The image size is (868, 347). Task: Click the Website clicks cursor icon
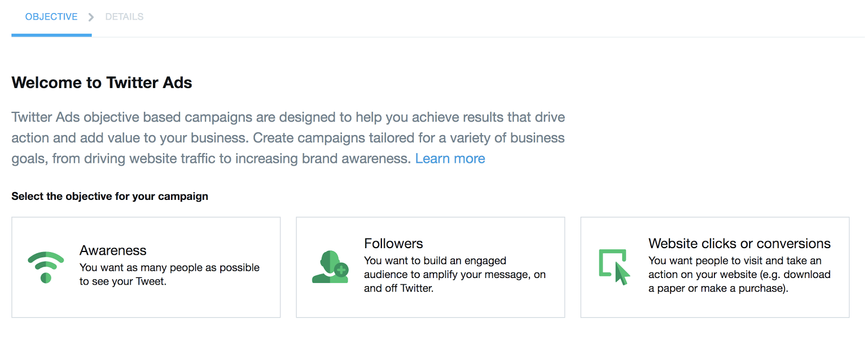(x=615, y=267)
